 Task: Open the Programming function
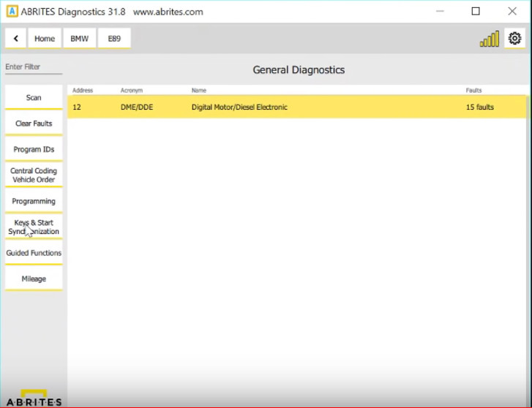[x=34, y=201]
